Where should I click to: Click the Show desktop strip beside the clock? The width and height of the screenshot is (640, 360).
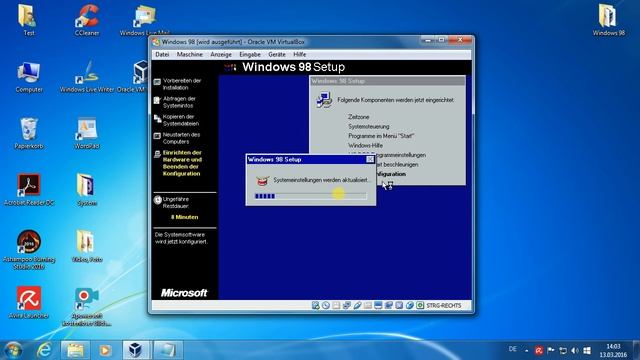pyautogui.click(x=636, y=351)
